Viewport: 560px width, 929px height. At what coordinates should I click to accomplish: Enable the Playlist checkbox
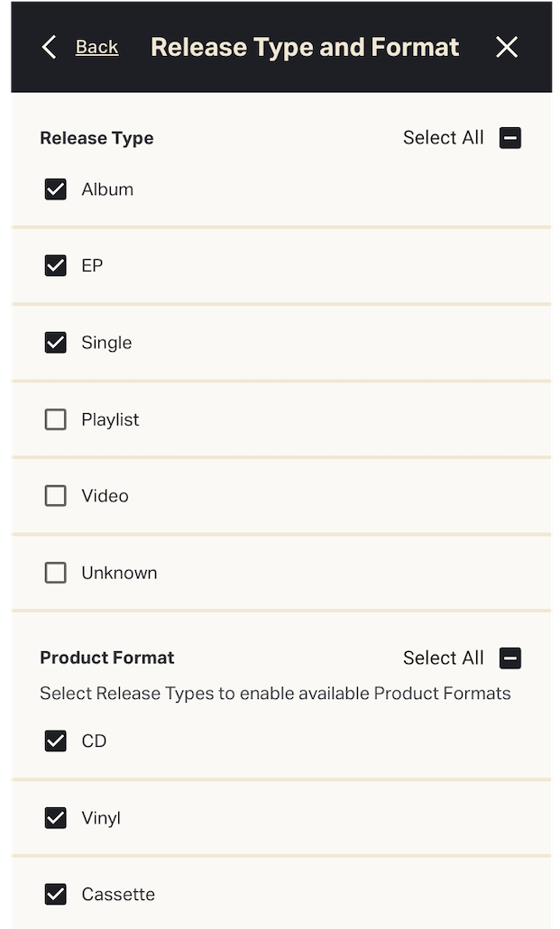pos(56,419)
